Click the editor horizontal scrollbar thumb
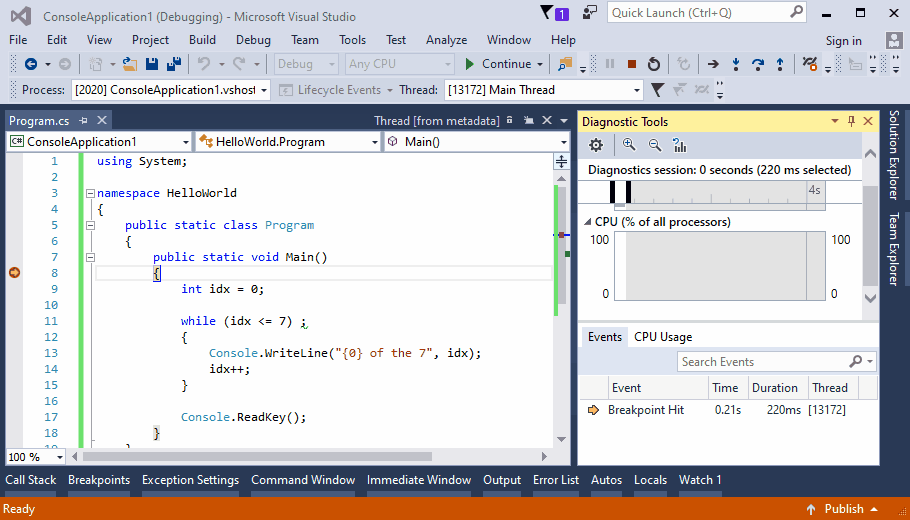Screen dimensions: 910x520 pos(258,457)
